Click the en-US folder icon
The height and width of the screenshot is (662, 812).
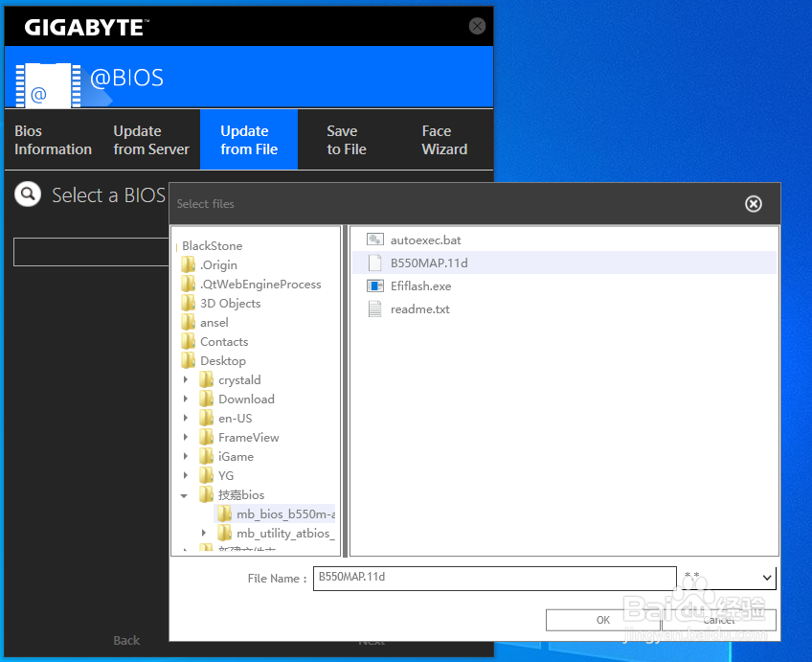click(x=206, y=418)
